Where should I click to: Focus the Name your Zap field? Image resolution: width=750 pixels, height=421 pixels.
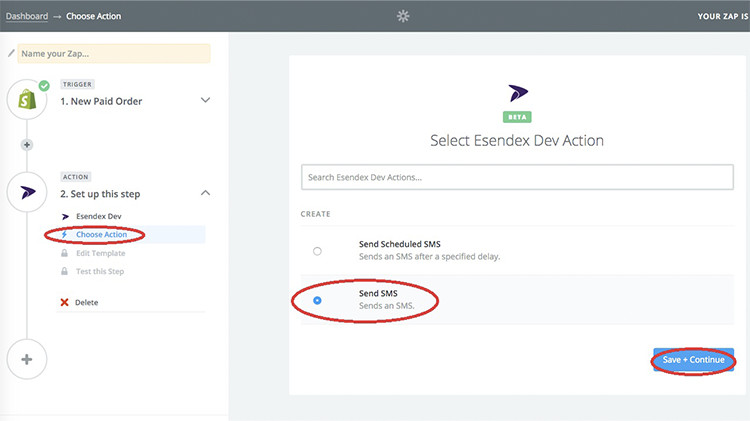click(114, 53)
